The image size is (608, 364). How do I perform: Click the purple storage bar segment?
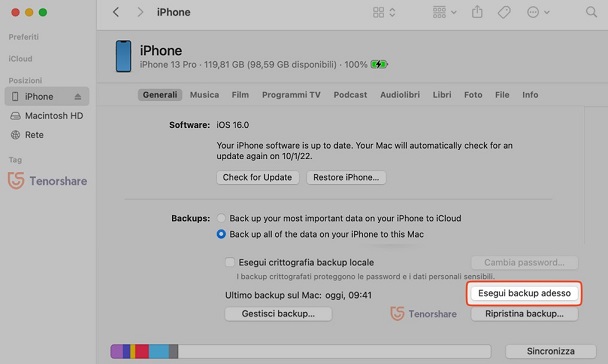117,351
